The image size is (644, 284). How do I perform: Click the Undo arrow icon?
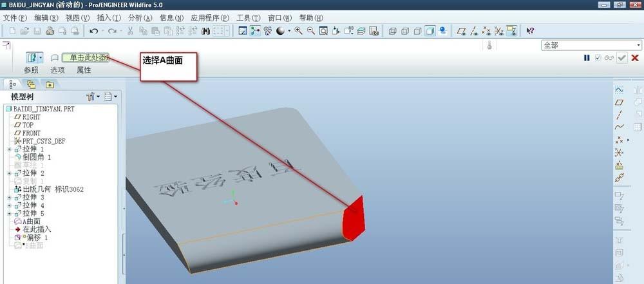pos(94,31)
